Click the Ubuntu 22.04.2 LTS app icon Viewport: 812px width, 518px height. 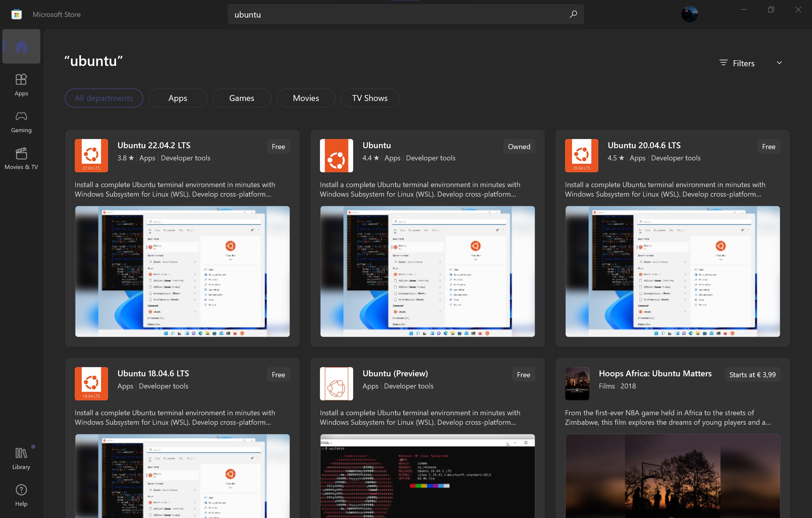click(x=91, y=156)
